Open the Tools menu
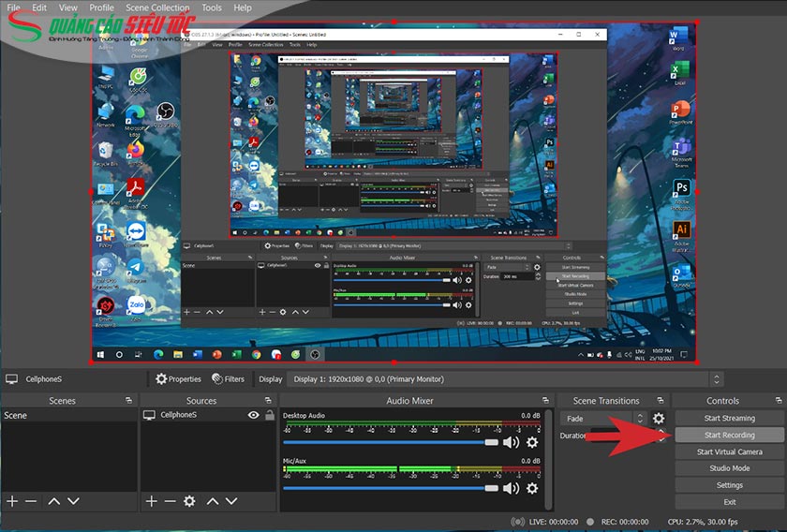The height and width of the screenshot is (532, 787). [x=212, y=7]
